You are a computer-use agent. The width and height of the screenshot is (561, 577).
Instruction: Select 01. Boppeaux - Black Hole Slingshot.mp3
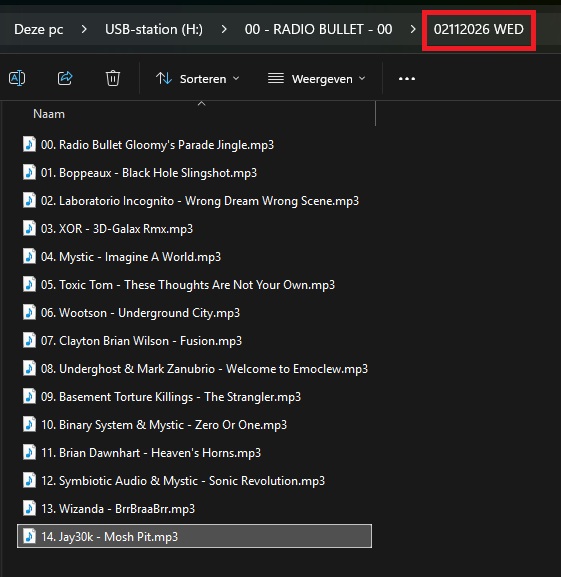pos(194,173)
